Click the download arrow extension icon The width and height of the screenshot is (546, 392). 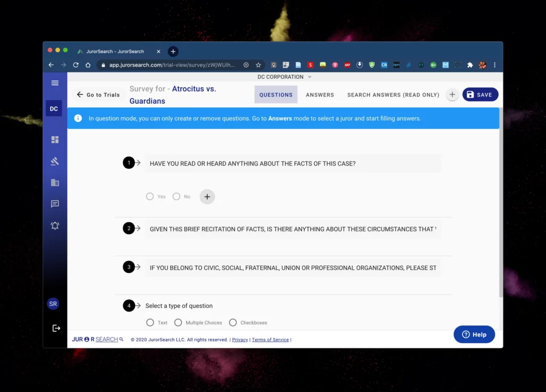click(360, 65)
